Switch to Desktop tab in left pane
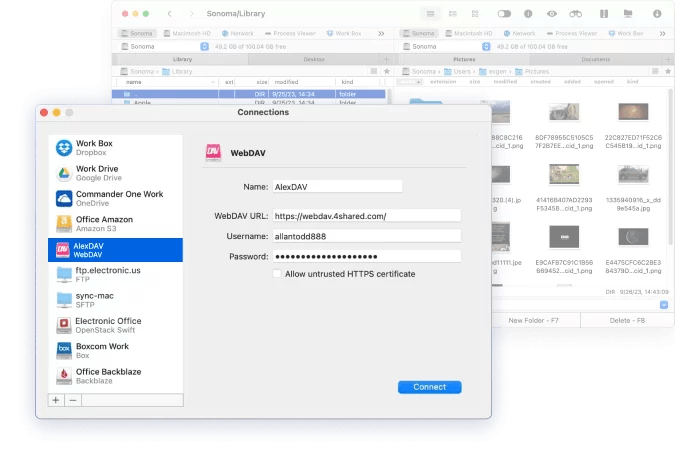This screenshot has width=675, height=452. click(314, 59)
